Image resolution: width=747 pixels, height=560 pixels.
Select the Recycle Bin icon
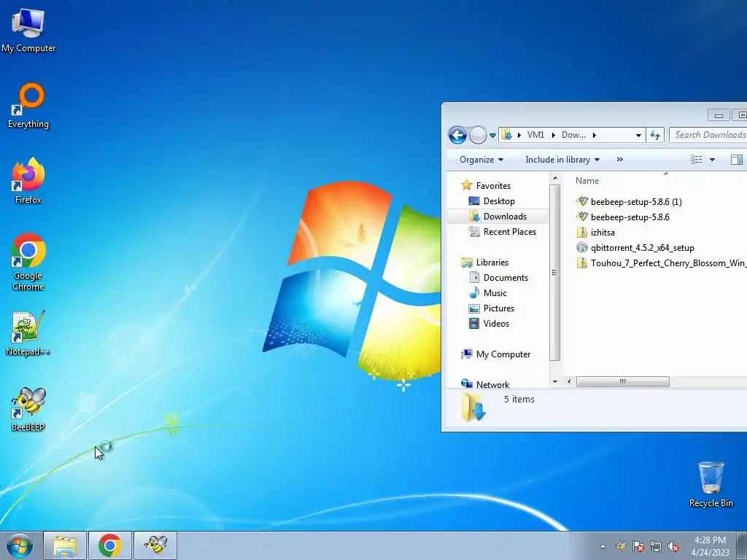[x=711, y=484]
